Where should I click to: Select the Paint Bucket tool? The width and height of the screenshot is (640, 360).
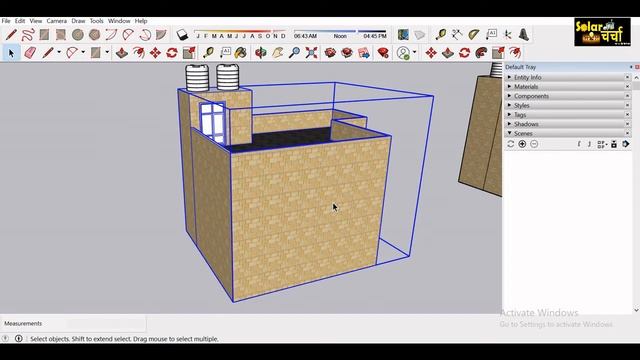(x=241, y=53)
